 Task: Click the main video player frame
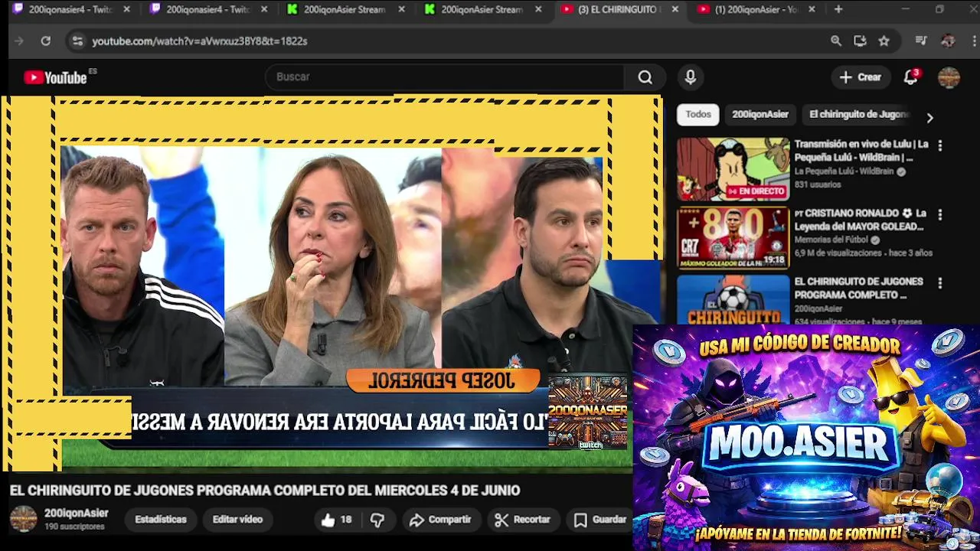[x=332, y=283]
